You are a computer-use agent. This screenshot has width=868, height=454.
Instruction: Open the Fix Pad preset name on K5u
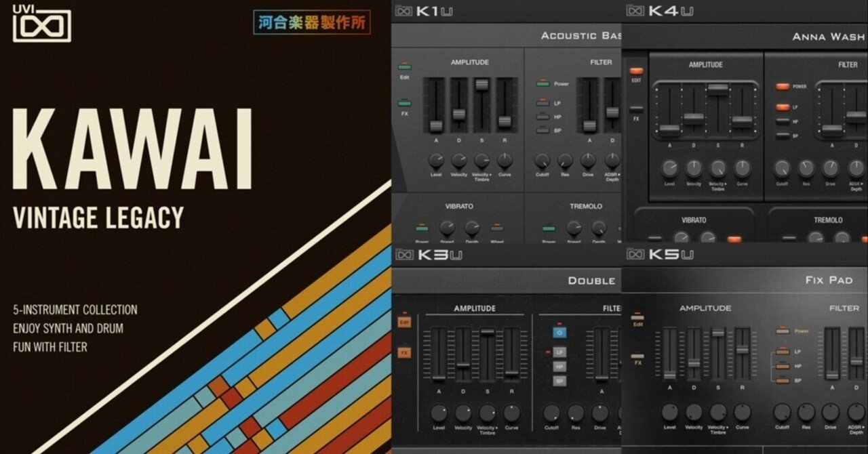tap(829, 278)
